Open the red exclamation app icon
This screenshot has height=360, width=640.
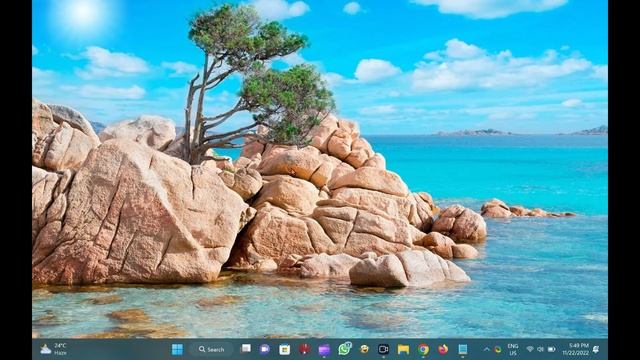pos(304,349)
